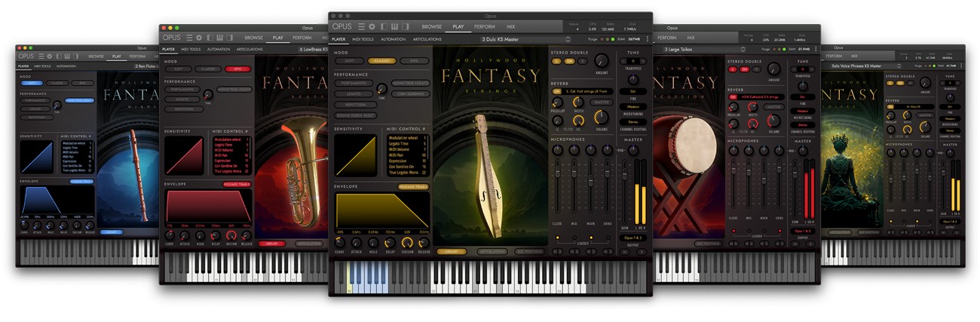Click envelope Hold knob in Strings window
The image size is (980, 322).
pos(373,242)
